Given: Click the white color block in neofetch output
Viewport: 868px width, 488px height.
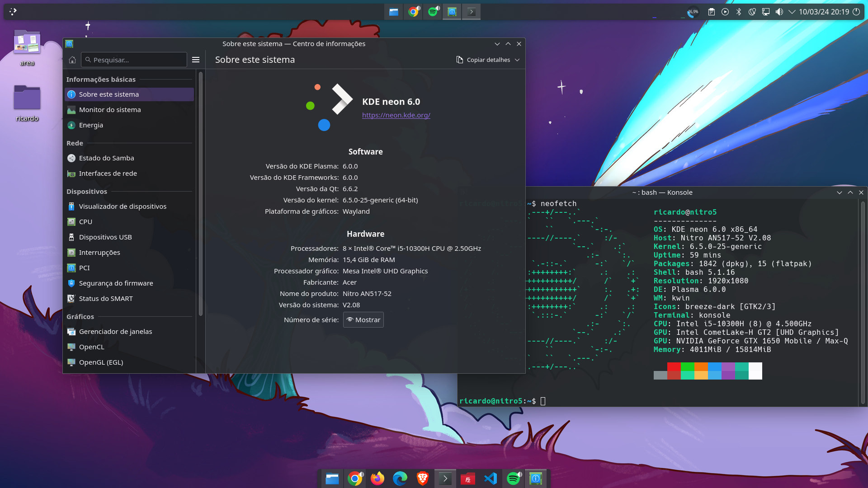Looking at the screenshot, I should 755,371.
